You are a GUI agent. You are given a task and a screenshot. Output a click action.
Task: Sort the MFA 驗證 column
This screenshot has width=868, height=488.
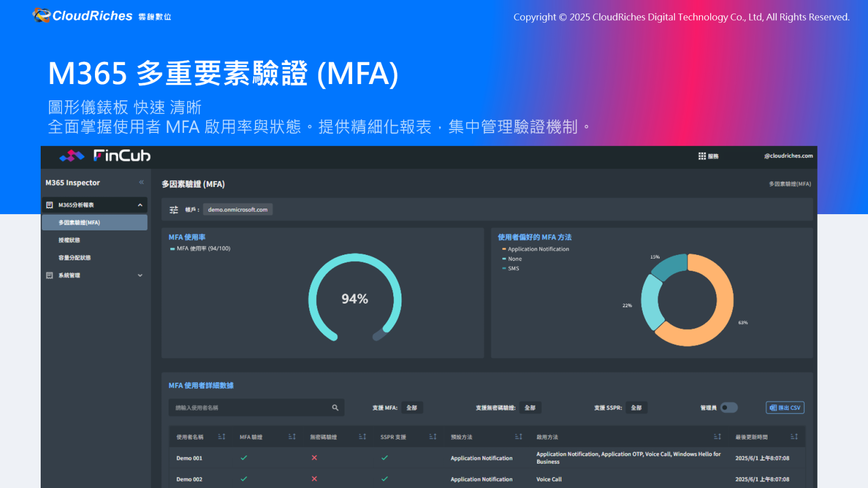point(292,437)
